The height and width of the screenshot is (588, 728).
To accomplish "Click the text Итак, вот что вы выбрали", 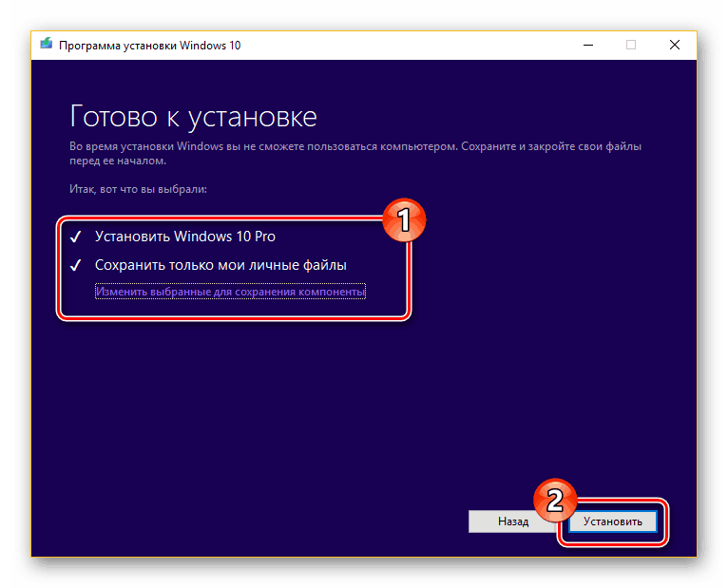I will point(138,189).
